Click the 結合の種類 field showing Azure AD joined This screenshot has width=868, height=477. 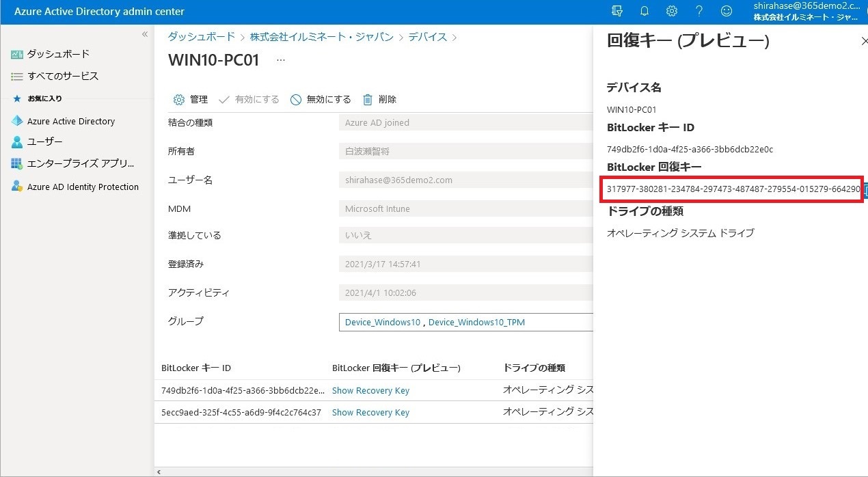(x=465, y=123)
